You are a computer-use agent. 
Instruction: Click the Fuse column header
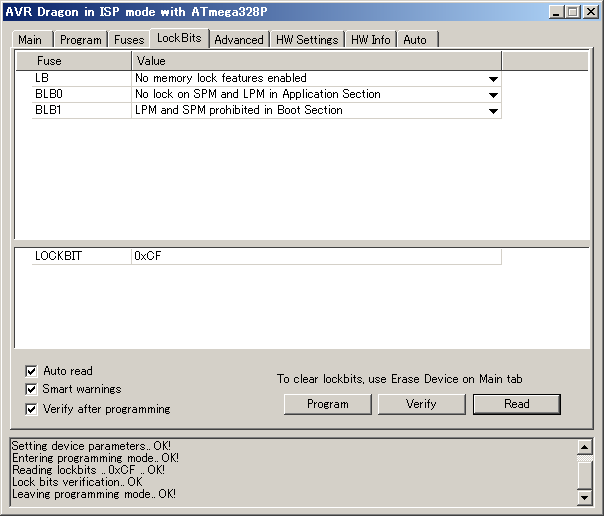74,61
